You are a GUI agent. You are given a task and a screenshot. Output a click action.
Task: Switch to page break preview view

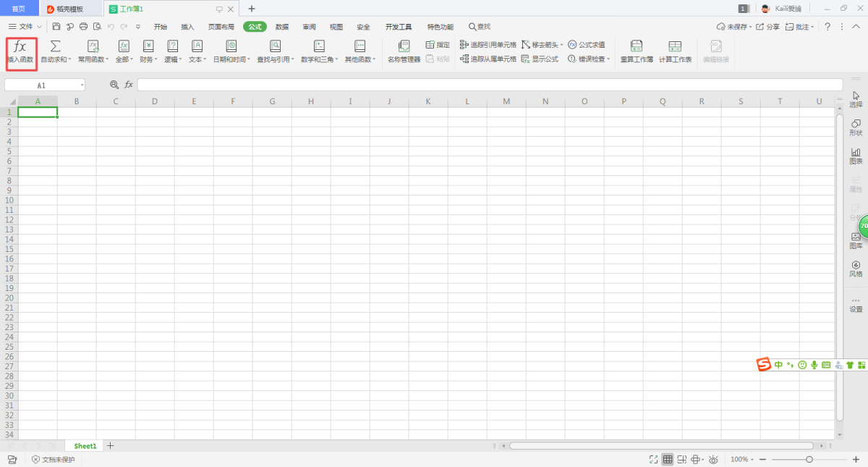pos(682,460)
